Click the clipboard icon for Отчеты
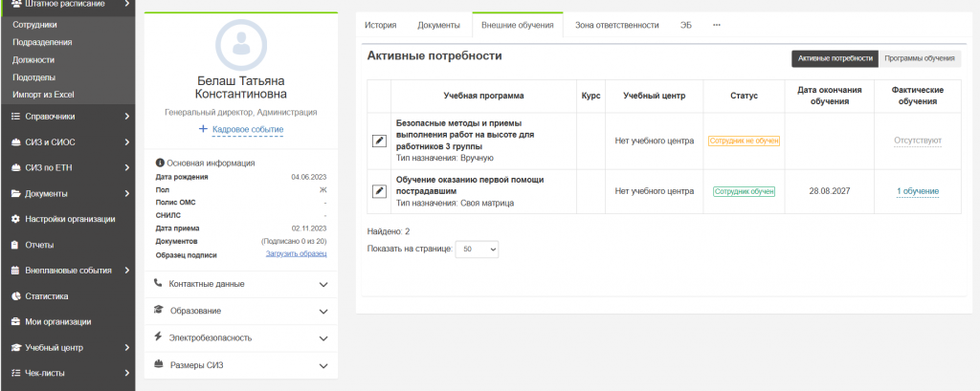 click(16, 245)
